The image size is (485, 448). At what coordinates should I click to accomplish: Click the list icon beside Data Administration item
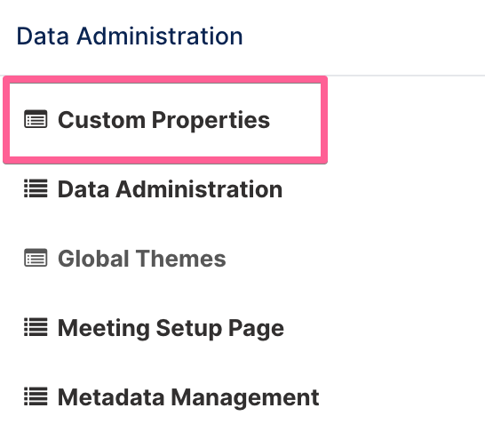coord(36,188)
